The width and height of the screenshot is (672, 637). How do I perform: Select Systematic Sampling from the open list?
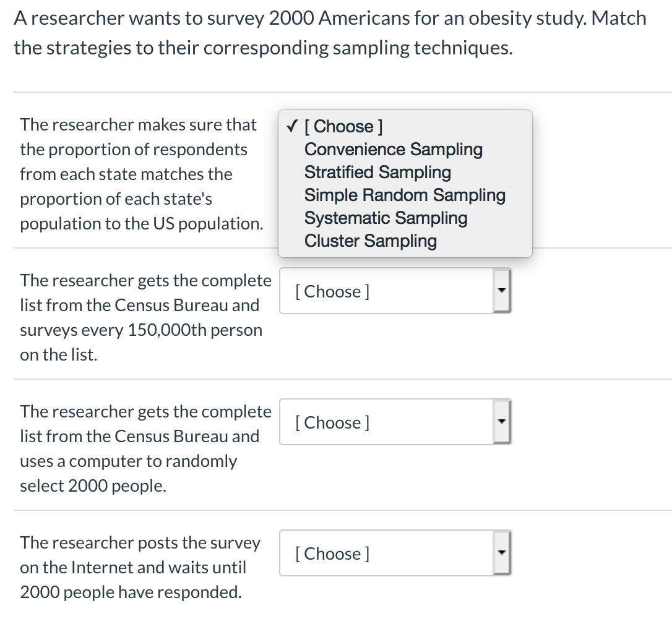click(386, 218)
